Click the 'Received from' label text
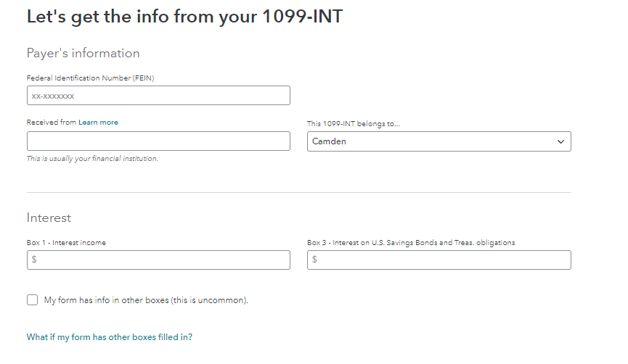The image size is (628, 364). pos(51,123)
